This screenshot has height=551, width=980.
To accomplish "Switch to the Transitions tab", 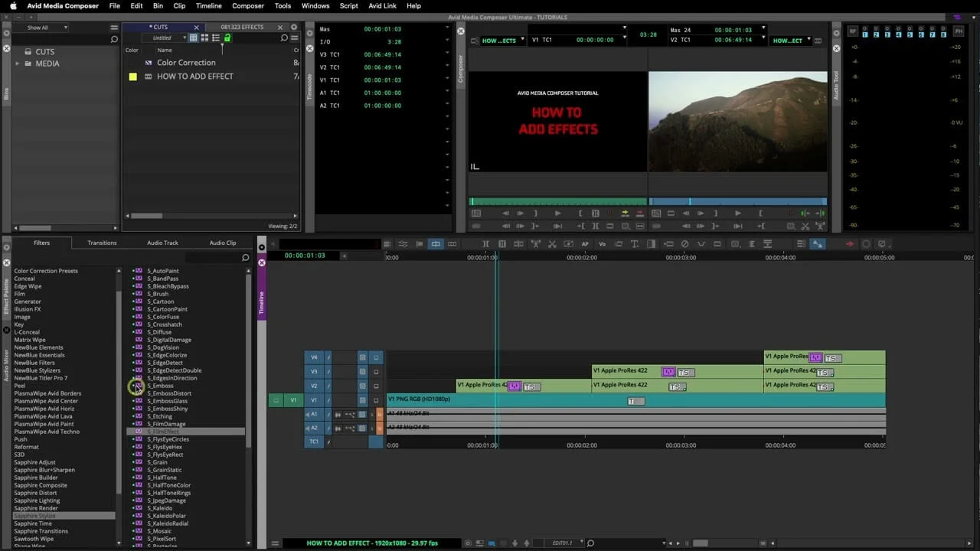I will (x=102, y=243).
